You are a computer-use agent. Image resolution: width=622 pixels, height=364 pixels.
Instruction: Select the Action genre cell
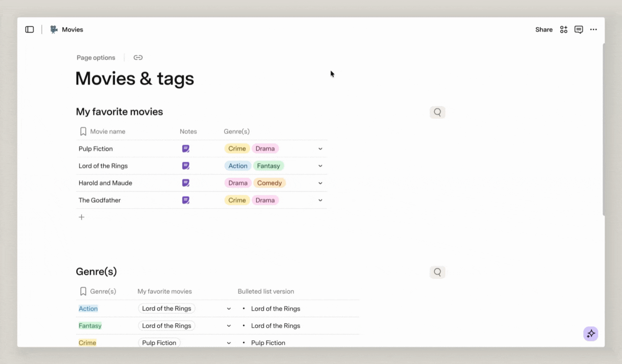pos(88,309)
